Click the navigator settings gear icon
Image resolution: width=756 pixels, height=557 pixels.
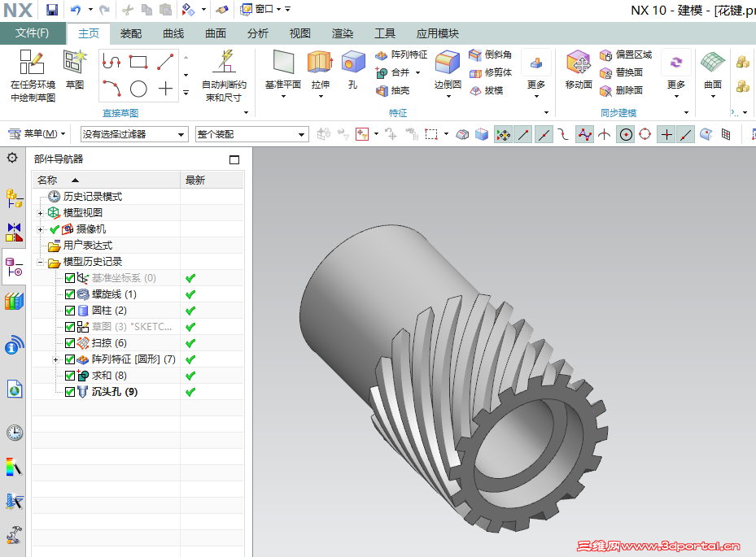point(12,158)
